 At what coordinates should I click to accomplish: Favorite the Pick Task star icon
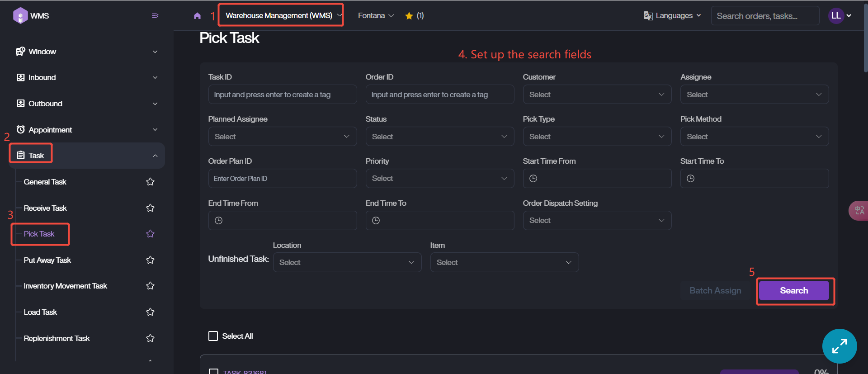[151, 234]
